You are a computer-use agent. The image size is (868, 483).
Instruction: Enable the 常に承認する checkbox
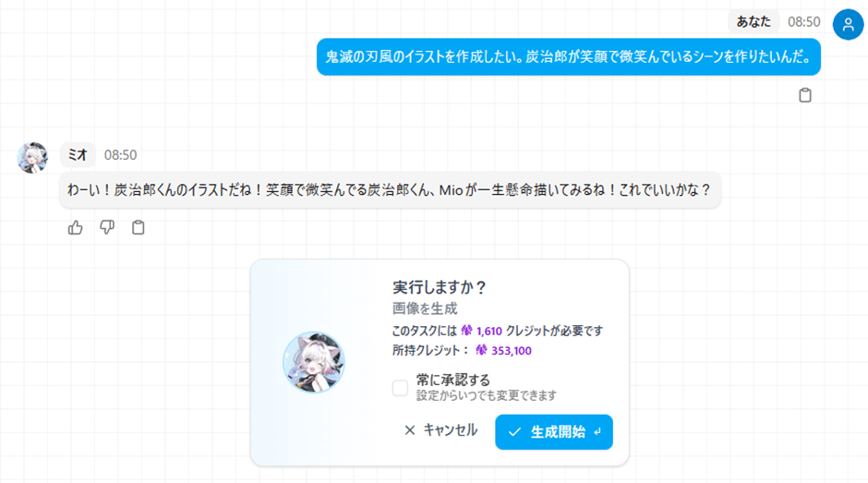click(400, 388)
